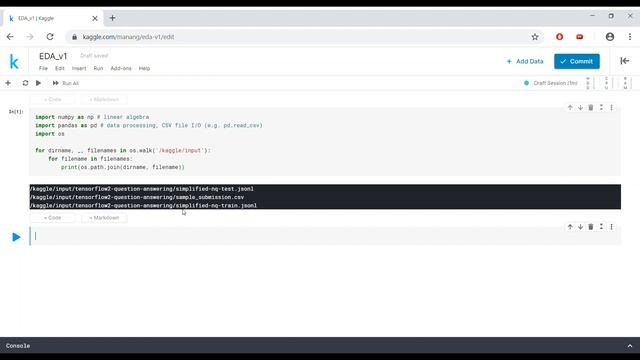The width and height of the screenshot is (640, 360).
Task: Click the Add cell plus icon in toolbar
Action: [8, 83]
